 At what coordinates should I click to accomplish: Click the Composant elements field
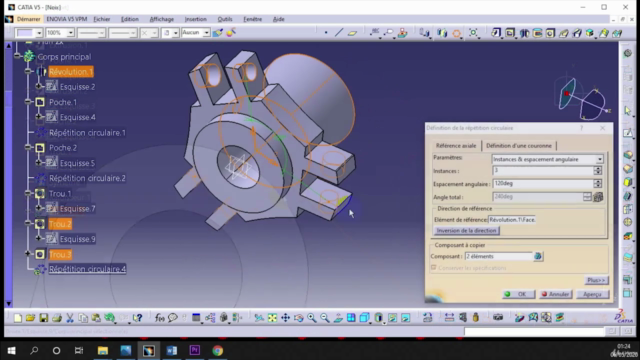point(499,256)
